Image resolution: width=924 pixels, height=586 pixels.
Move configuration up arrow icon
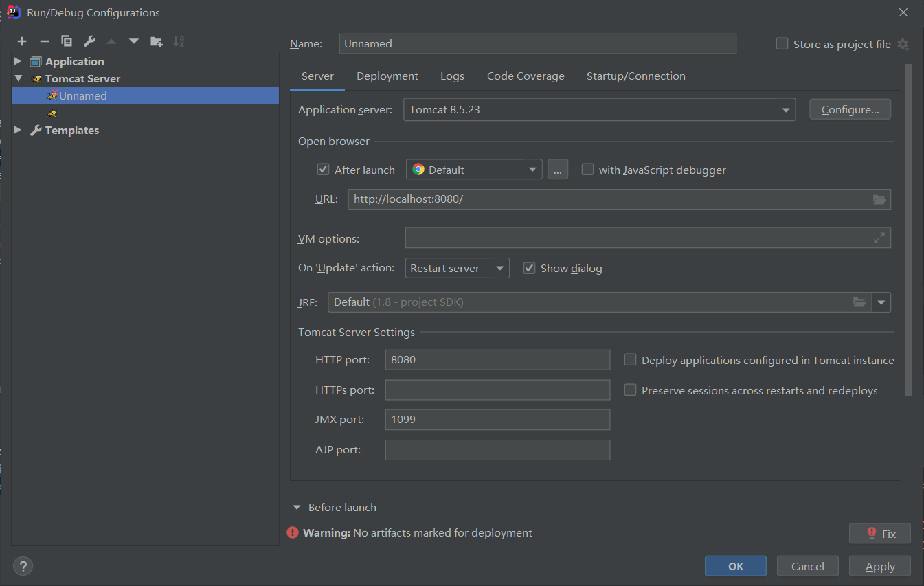point(111,41)
